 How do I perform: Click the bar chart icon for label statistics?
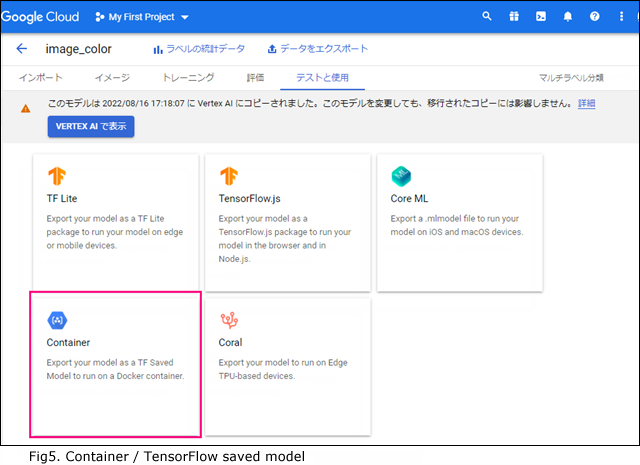pyautogui.click(x=158, y=50)
